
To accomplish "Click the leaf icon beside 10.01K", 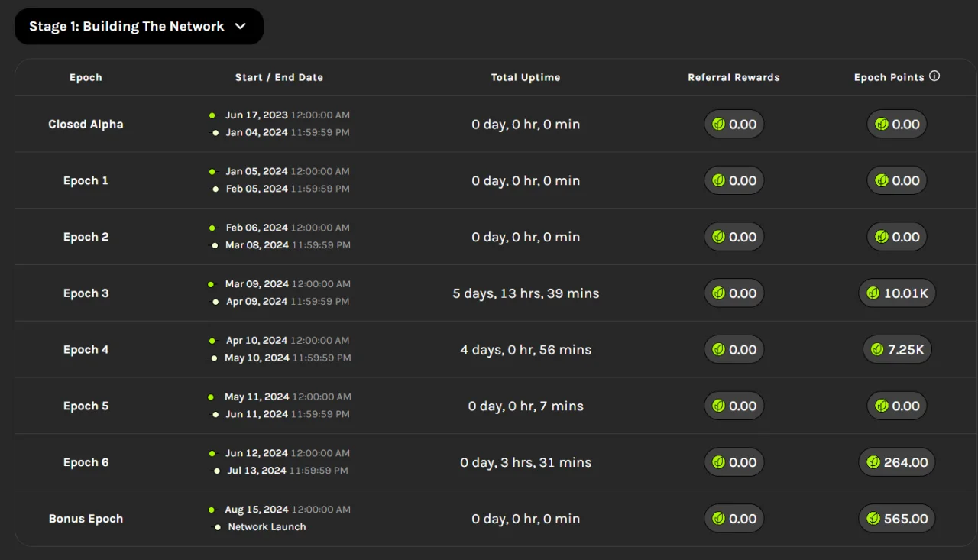I will [x=873, y=293].
